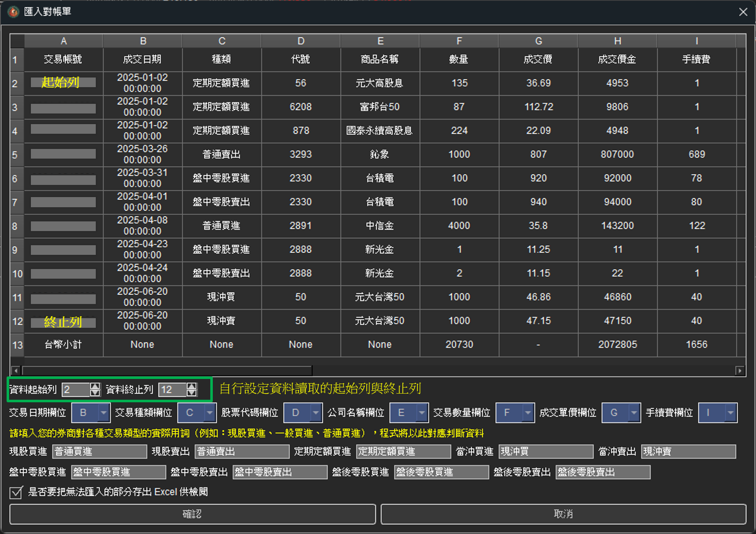Click the 當沖賣出 term field
The width and height of the screenshot is (756, 534).
[x=689, y=451]
